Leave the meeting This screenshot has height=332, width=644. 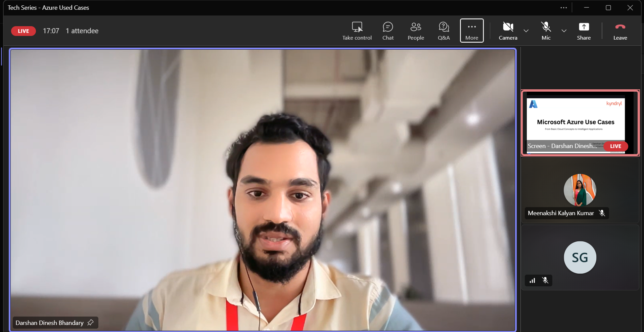pyautogui.click(x=620, y=31)
